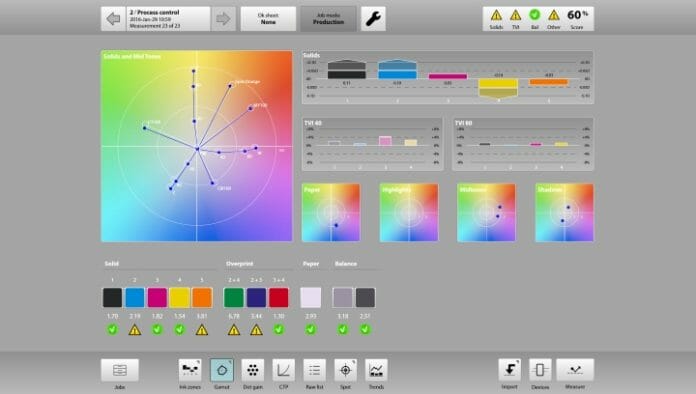Select the magenta solid swatch

(x=157, y=297)
